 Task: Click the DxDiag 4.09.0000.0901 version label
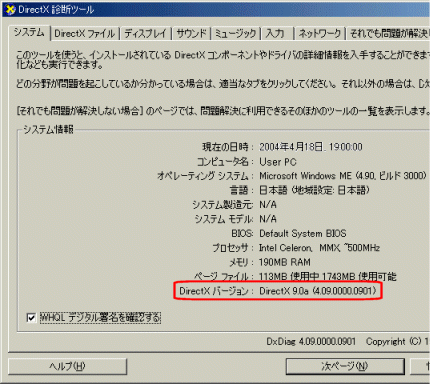(311, 342)
